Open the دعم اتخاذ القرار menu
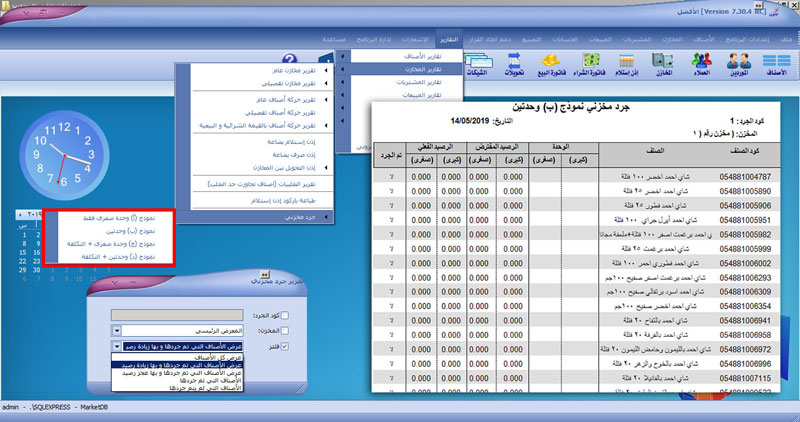 point(490,39)
